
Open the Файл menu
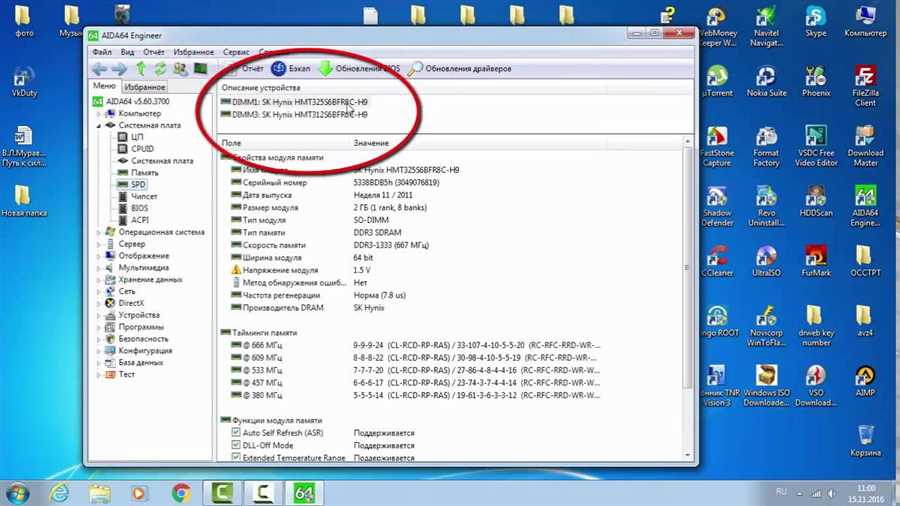click(x=102, y=52)
